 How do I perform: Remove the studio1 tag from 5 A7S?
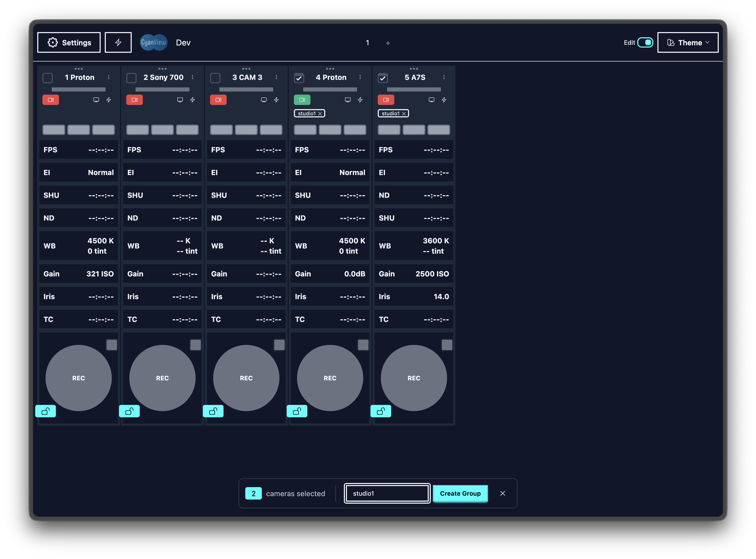click(x=404, y=114)
